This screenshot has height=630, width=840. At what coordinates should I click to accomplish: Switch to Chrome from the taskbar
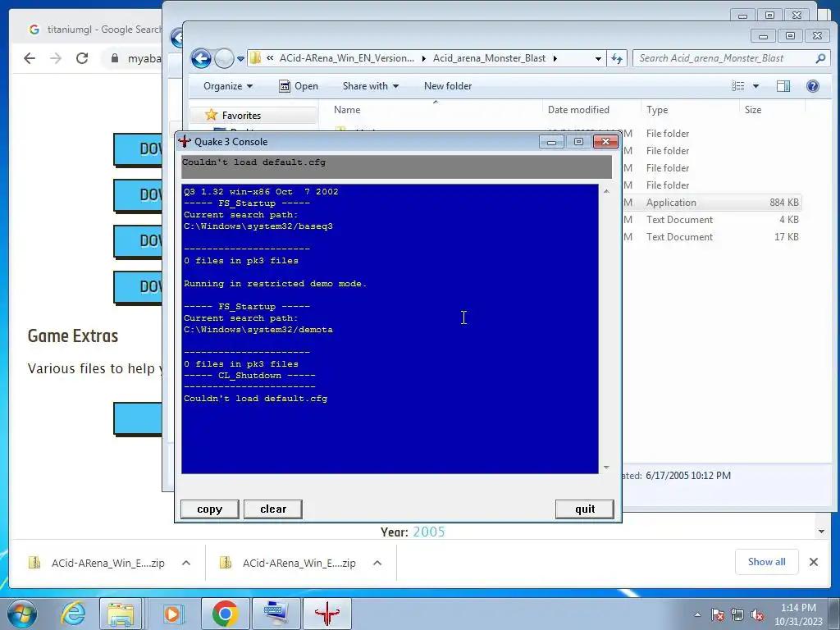point(225,614)
